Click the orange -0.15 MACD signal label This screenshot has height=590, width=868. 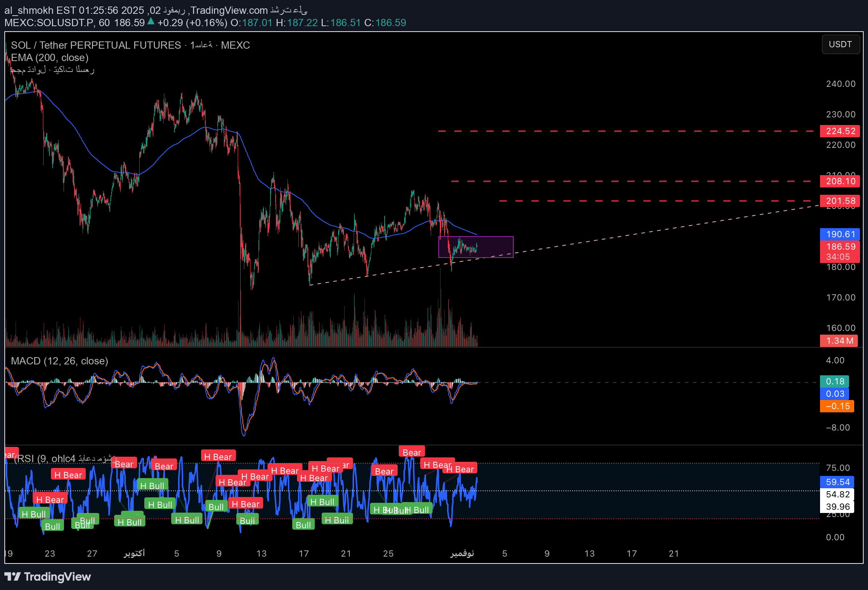(837, 406)
